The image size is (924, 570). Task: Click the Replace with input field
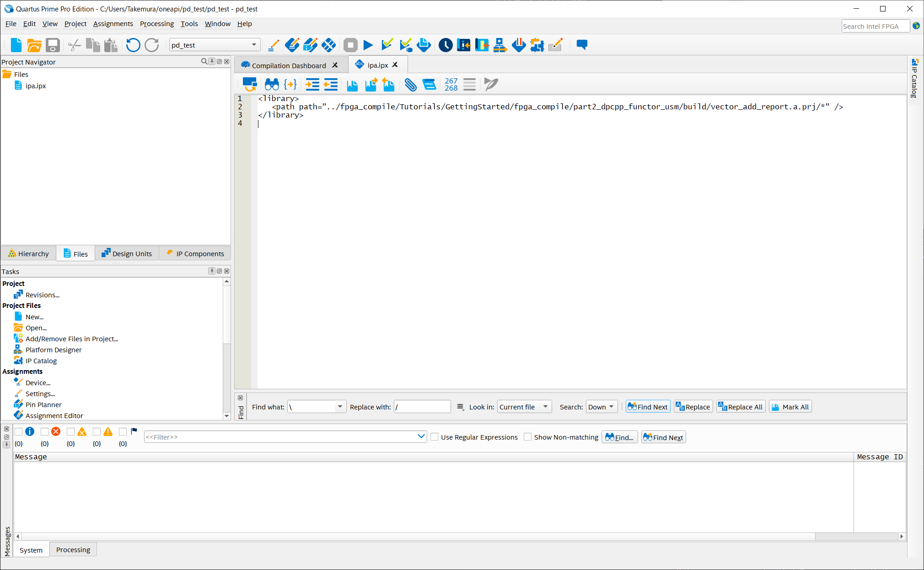pyautogui.click(x=422, y=407)
